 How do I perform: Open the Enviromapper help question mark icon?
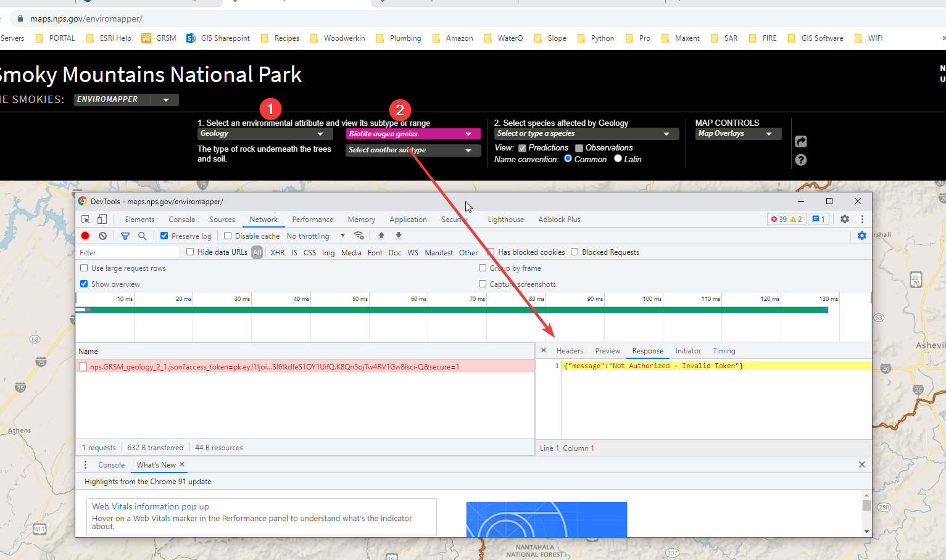[800, 160]
